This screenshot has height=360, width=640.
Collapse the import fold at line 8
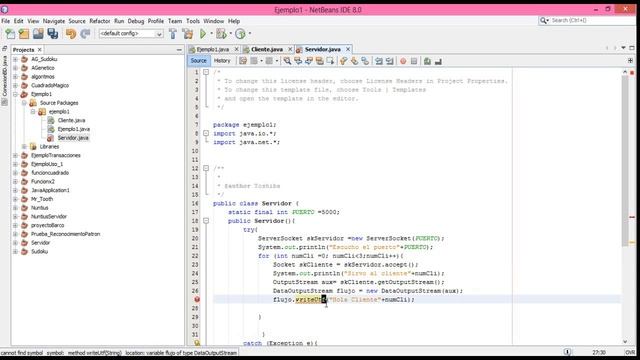tap(206, 133)
